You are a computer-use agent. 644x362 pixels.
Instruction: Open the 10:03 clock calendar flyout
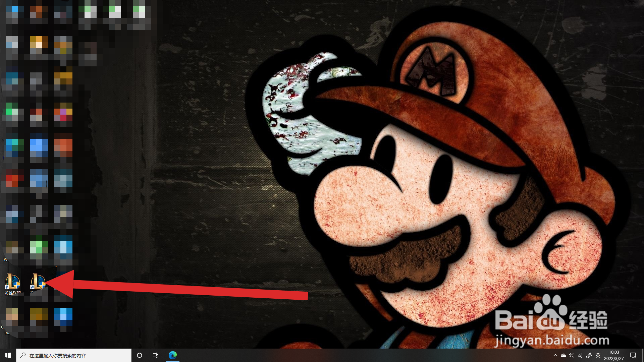coord(614,355)
